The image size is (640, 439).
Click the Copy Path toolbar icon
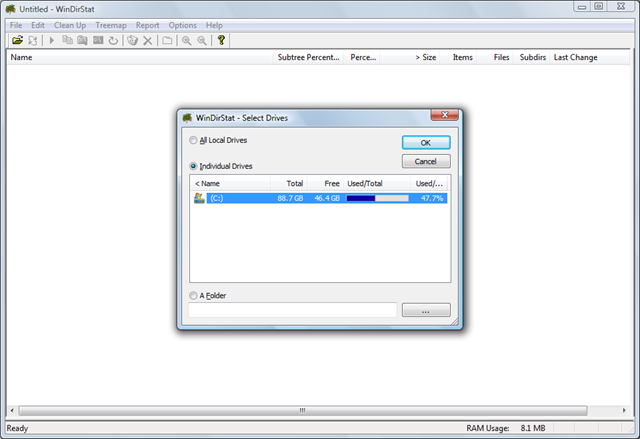[x=67, y=40]
